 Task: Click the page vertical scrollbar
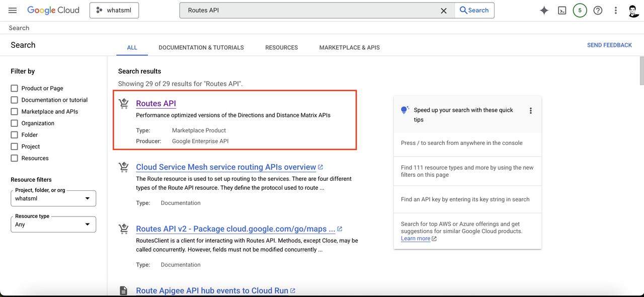(641, 70)
